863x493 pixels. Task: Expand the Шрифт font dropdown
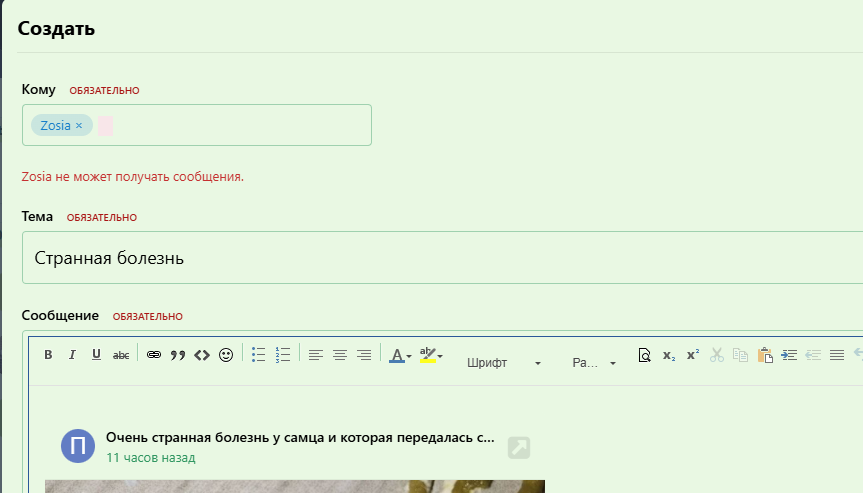coord(504,363)
